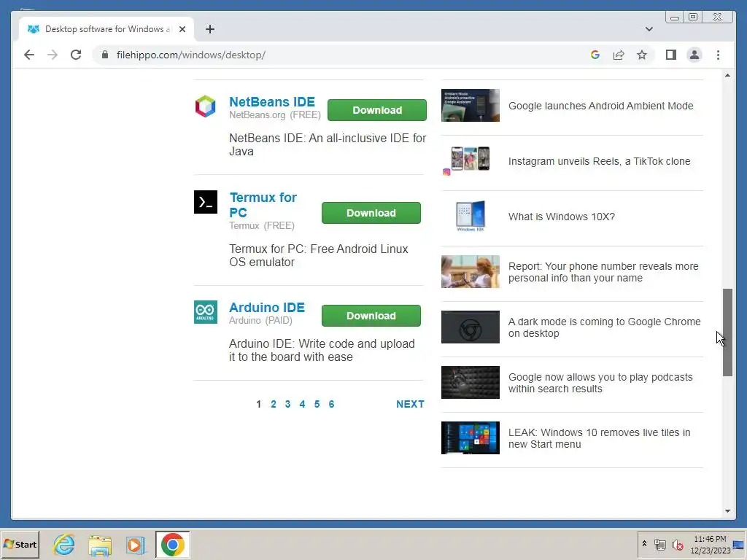Open the taskbar clock and date
Image resolution: width=747 pixels, height=560 pixels.
711,545
